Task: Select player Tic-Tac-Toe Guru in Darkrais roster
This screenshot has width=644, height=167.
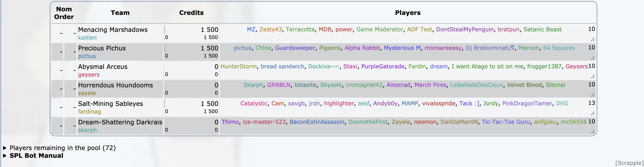Action: click(506, 122)
